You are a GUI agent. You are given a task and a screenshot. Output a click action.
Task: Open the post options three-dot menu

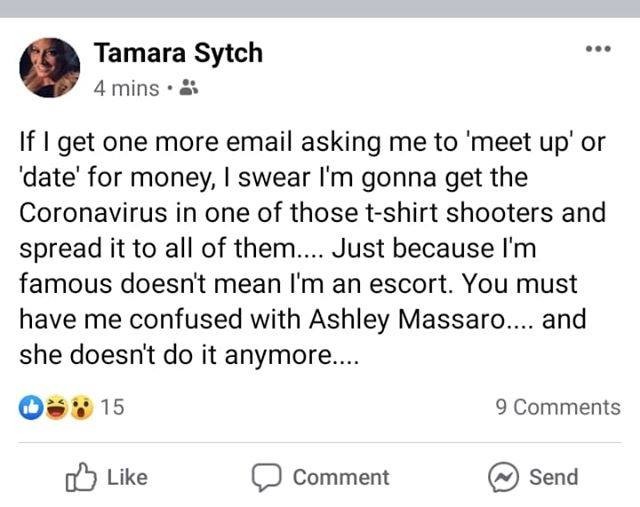[x=598, y=49]
